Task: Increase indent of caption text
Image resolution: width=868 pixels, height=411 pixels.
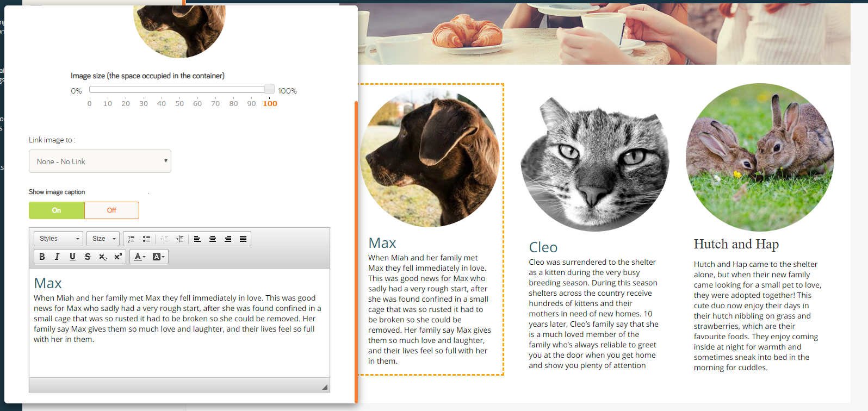Action: 179,239
